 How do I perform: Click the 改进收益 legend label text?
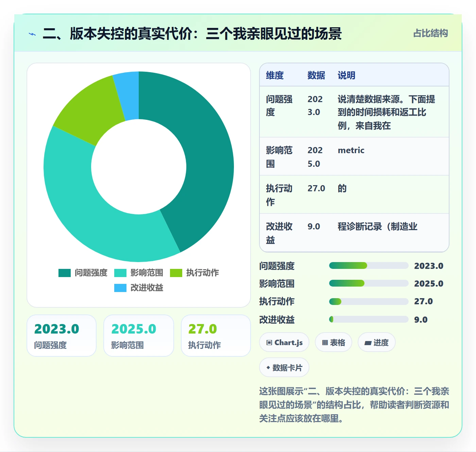(147, 288)
